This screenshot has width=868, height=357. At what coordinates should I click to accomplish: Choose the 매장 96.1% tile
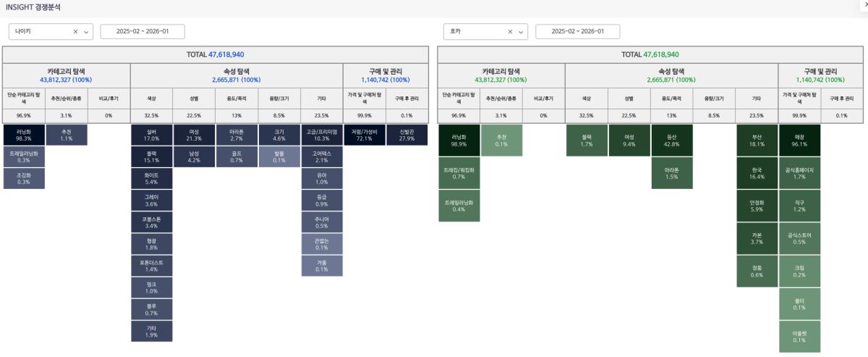[799, 140]
